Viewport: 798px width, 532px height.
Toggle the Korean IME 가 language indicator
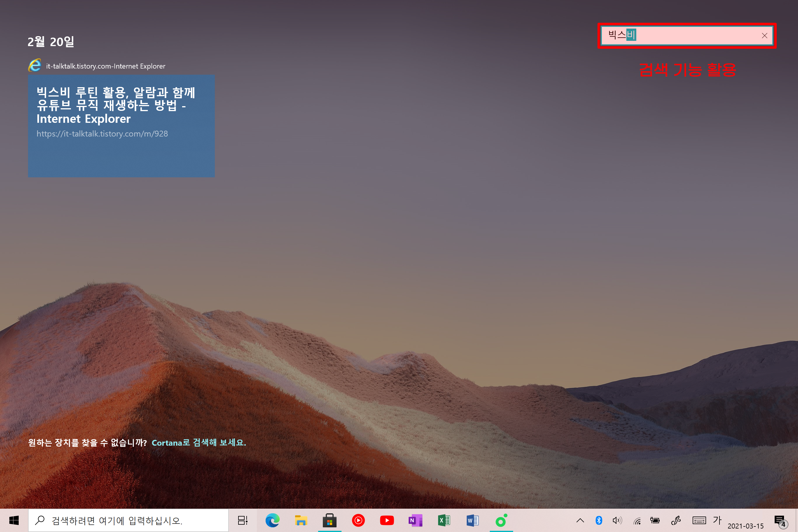pos(717,519)
